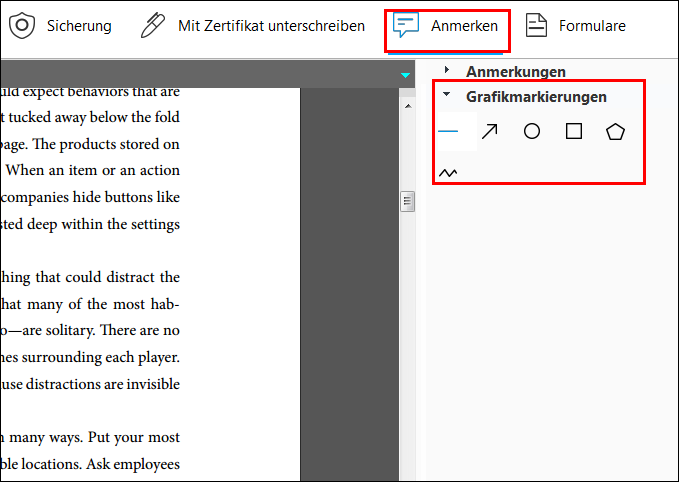The image size is (679, 482).
Task: Click text 'hing that could distract the'
Action: [90, 278]
